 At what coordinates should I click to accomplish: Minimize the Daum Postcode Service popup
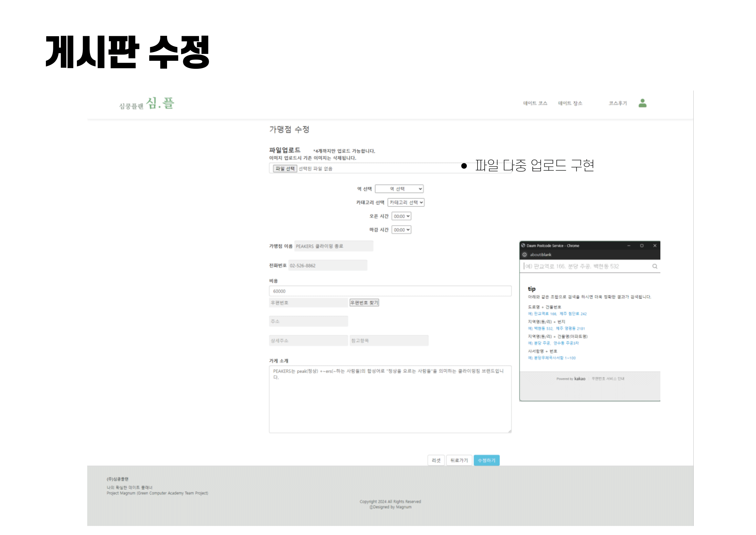629,246
